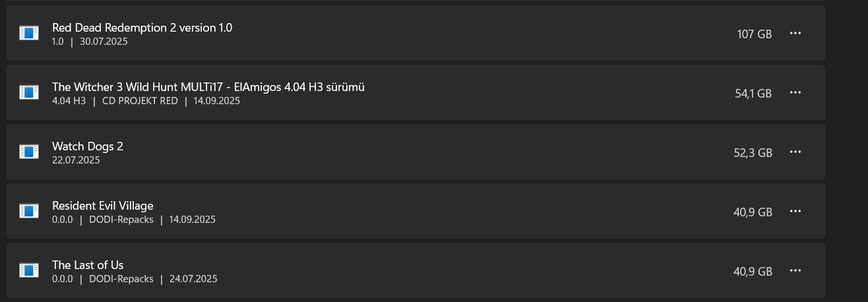Open three-dot menu for Red Dead Redemption 2

tap(795, 33)
